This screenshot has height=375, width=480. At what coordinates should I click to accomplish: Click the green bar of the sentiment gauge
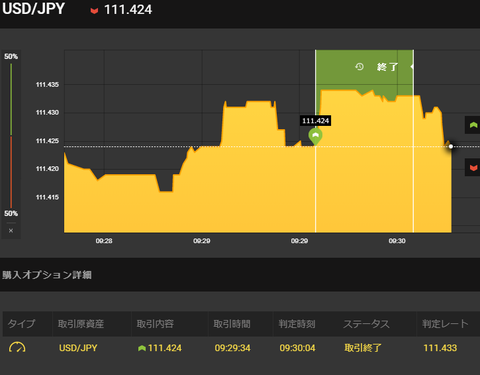11,99
